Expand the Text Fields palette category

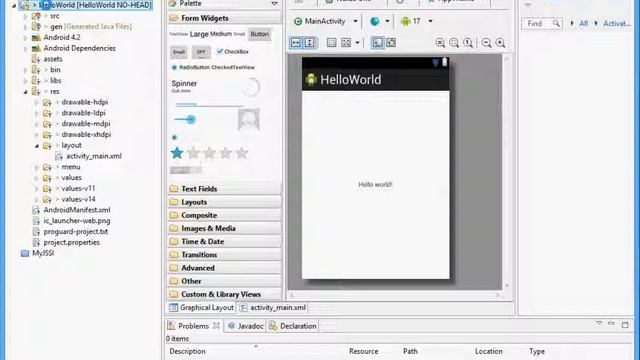(224, 189)
